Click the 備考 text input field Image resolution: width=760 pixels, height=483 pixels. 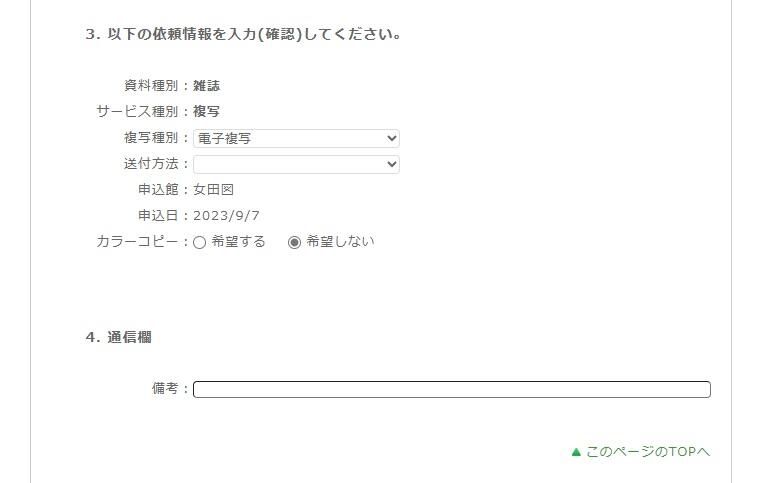451,390
